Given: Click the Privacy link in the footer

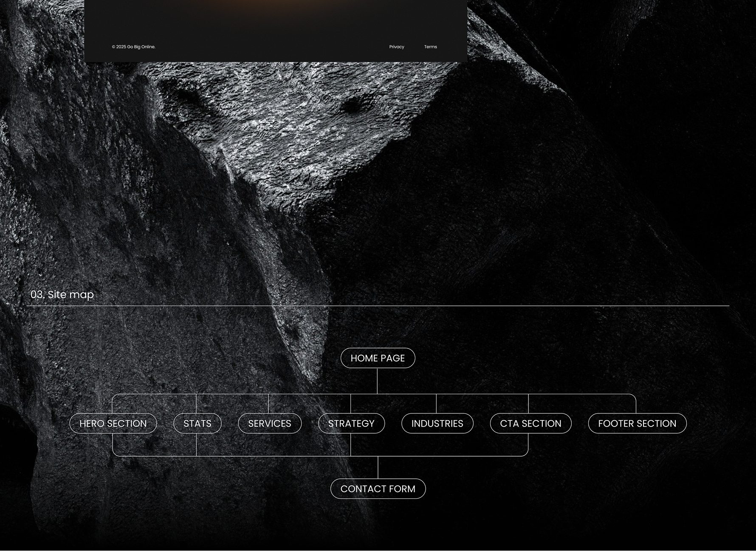Looking at the screenshot, I should tap(397, 47).
